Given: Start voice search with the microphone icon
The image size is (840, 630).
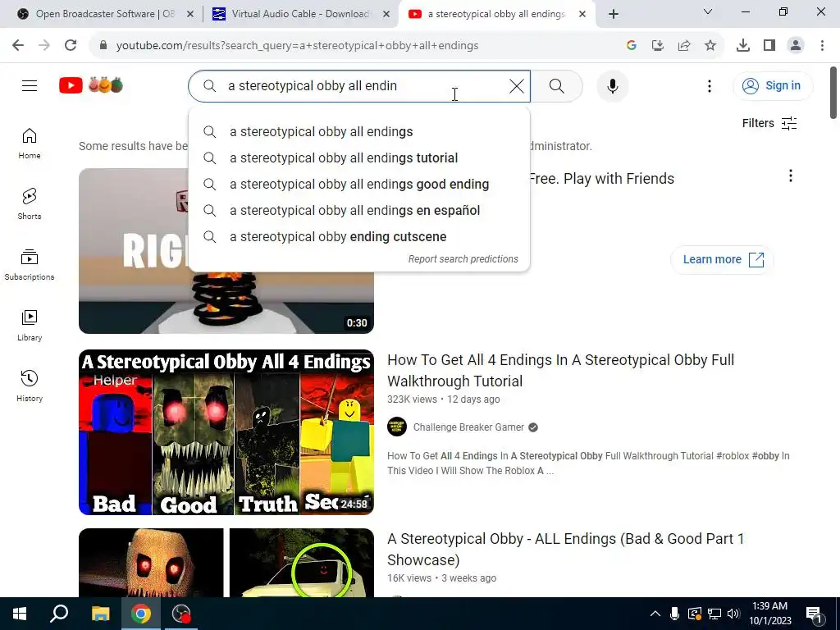Looking at the screenshot, I should click(x=612, y=85).
